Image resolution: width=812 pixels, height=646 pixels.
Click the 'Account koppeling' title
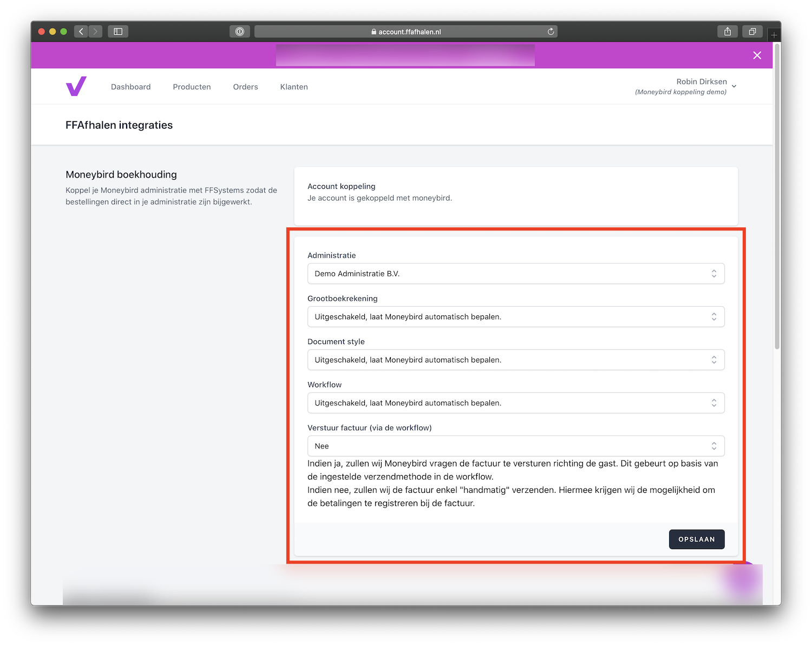pos(341,186)
